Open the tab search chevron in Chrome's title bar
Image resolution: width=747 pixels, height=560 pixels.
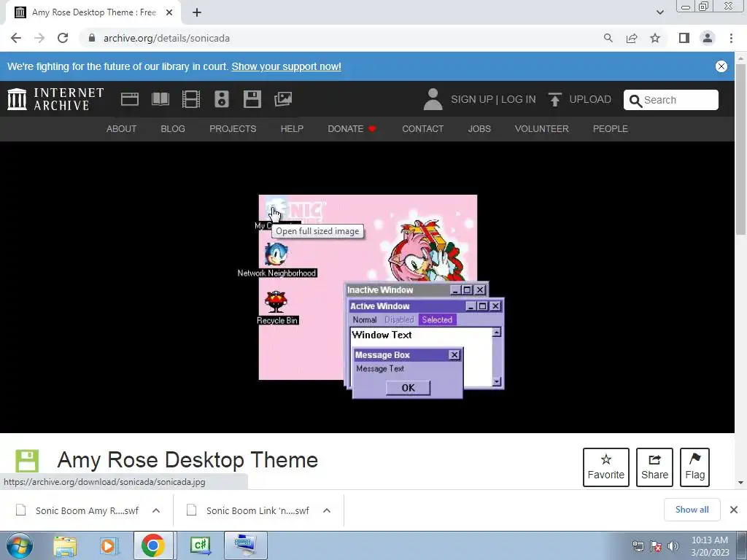[x=659, y=12]
